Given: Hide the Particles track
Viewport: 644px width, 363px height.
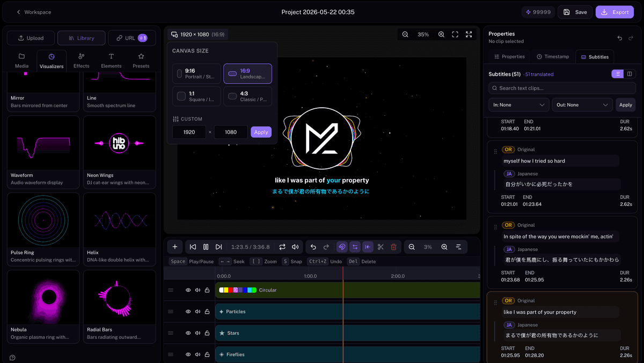Looking at the screenshot, I should pyautogui.click(x=188, y=312).
